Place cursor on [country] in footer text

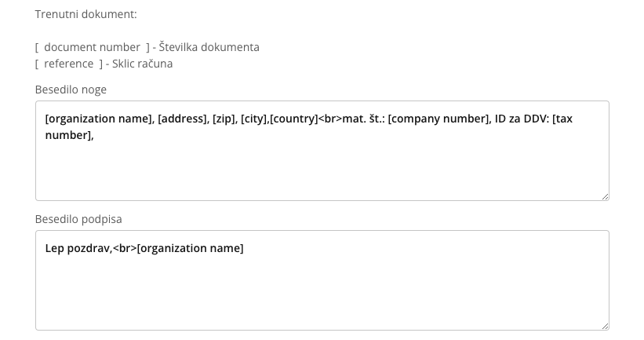coord(294,119)
